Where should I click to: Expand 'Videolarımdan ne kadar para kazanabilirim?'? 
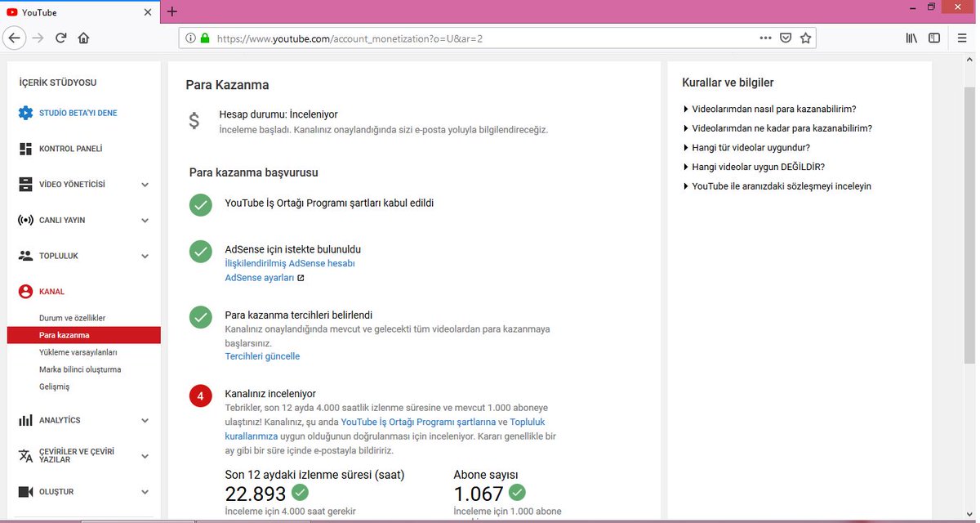[777, 128]
